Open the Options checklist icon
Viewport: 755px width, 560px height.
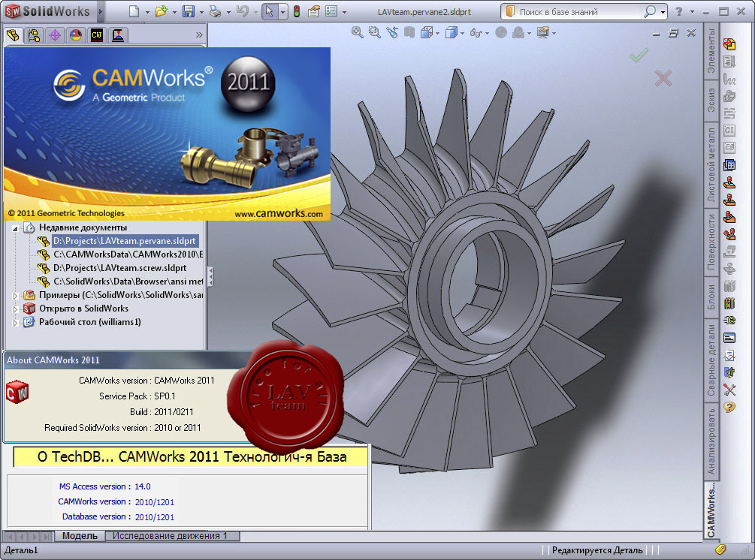click(x=331, y=11)
